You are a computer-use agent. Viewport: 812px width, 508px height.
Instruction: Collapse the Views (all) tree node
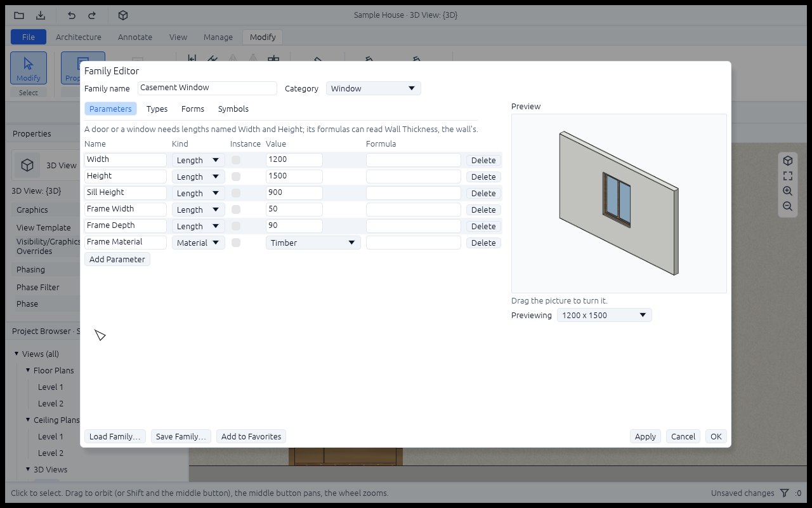[x=16, y=354]
